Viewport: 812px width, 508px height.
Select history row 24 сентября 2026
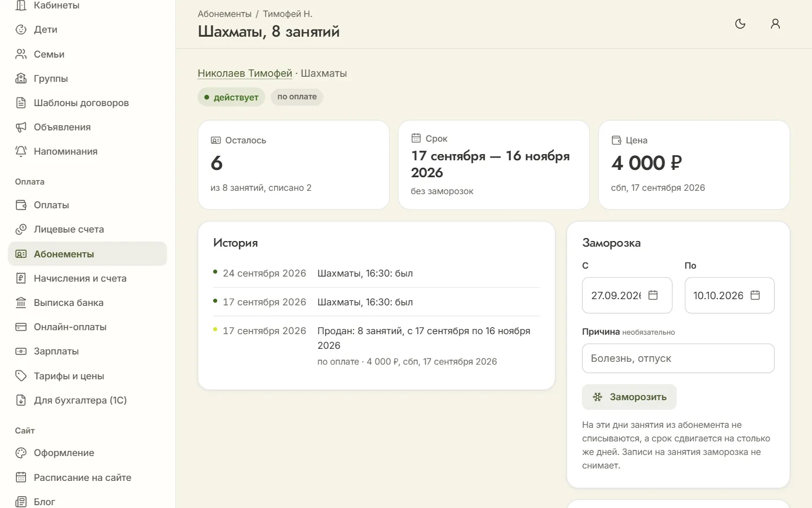(x=377, y=273)
